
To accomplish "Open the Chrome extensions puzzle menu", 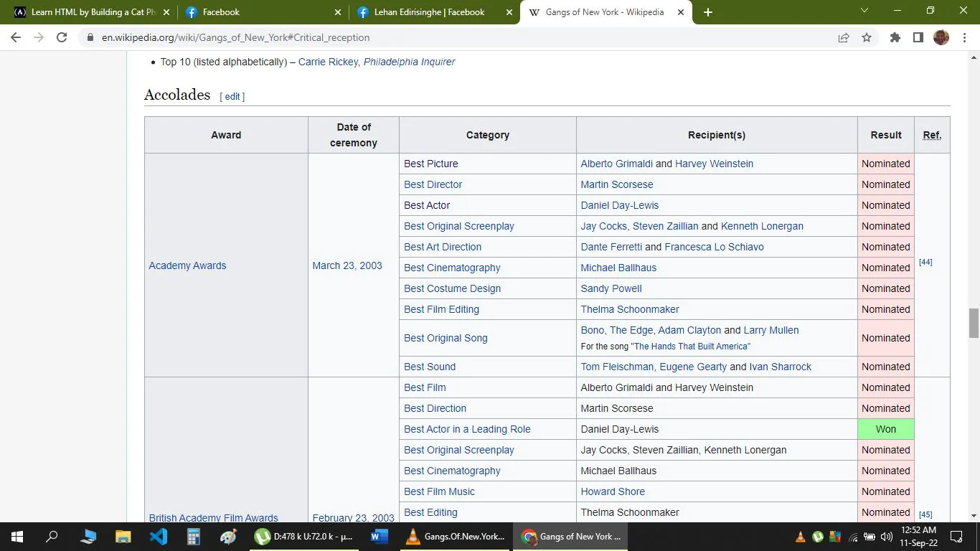I will (x=895, y=37).
